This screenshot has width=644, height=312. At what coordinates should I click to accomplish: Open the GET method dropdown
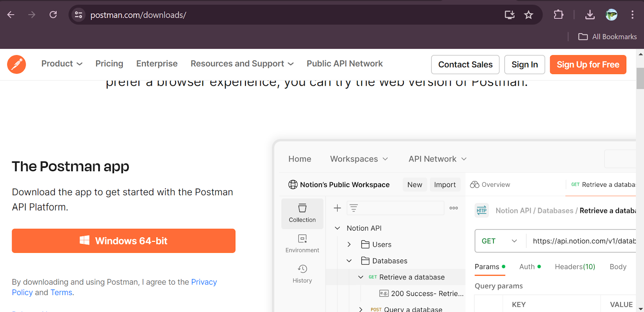tap(500, 241)
